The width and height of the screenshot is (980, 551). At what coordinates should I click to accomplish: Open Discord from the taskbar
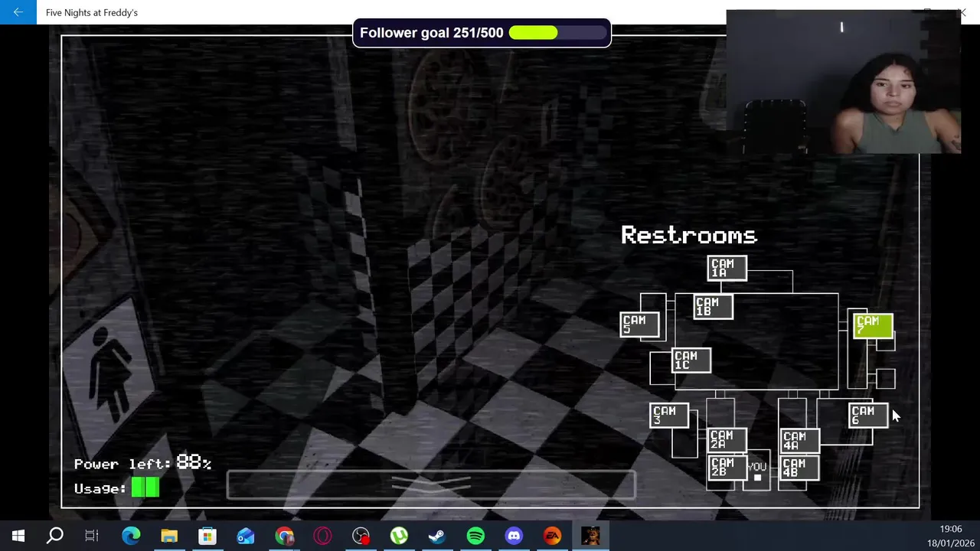514,536
